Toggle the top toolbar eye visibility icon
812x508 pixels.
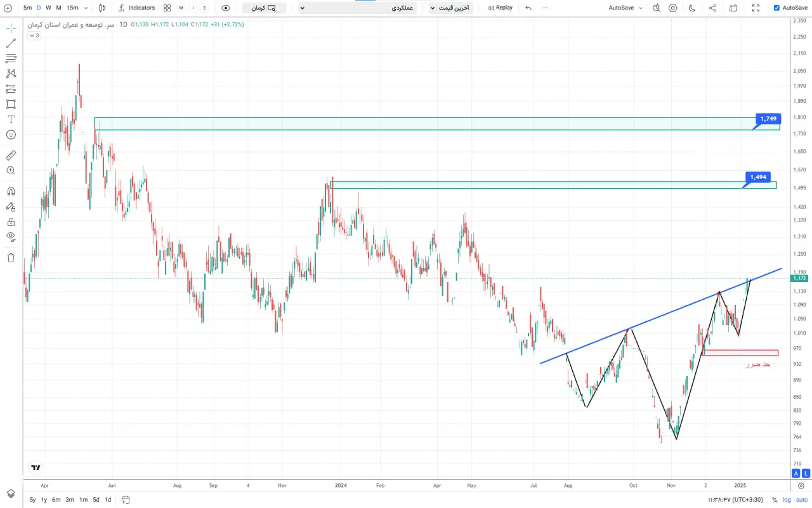click(x=226, y=8)
